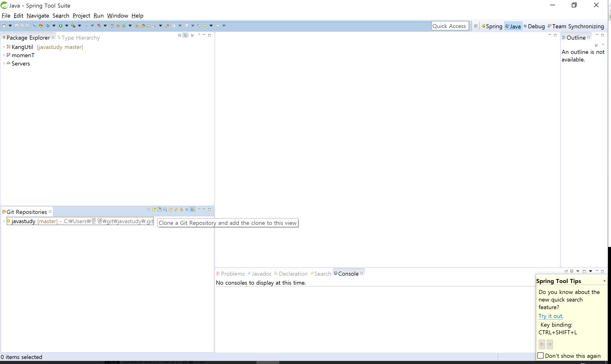
Task: Click the Debug bug icon in the toolbar
Action: (48, 26)
